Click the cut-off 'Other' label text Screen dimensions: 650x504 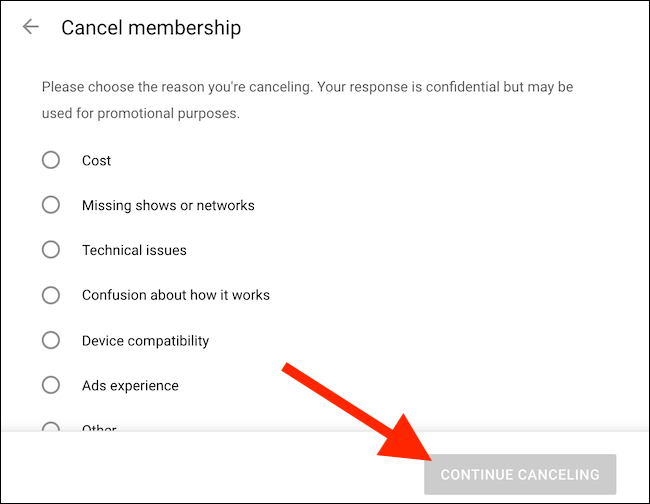(x=99, y=428)
